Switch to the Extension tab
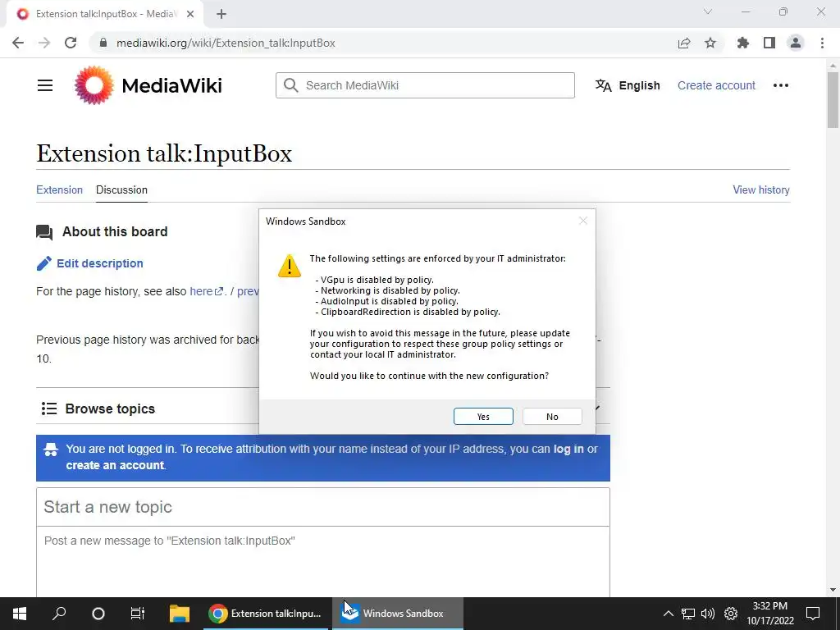This screenshot has width=840, height=630. pyautogui.click(x=59, y=189)
